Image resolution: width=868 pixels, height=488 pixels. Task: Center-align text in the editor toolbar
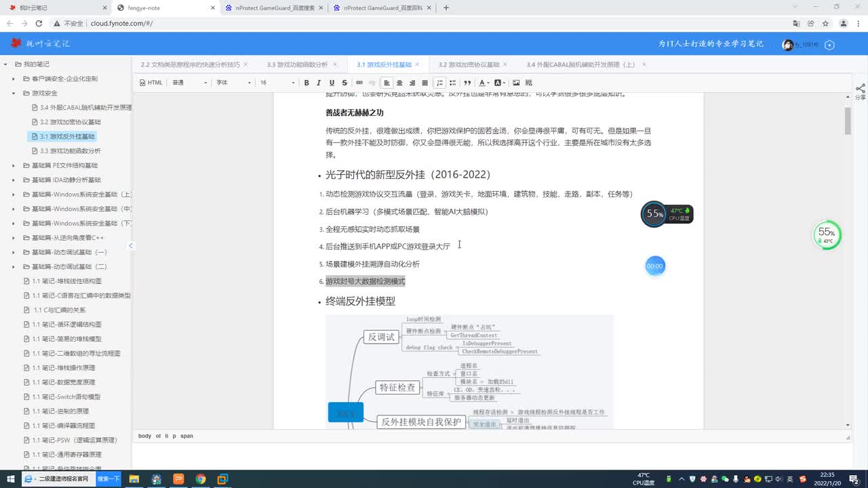(x=399, y=83)
